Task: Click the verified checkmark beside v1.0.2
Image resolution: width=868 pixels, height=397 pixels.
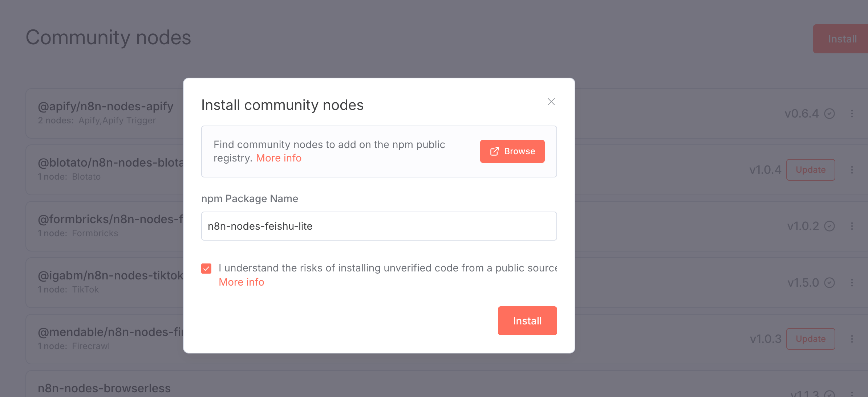Action: click(x=829, y=226)
